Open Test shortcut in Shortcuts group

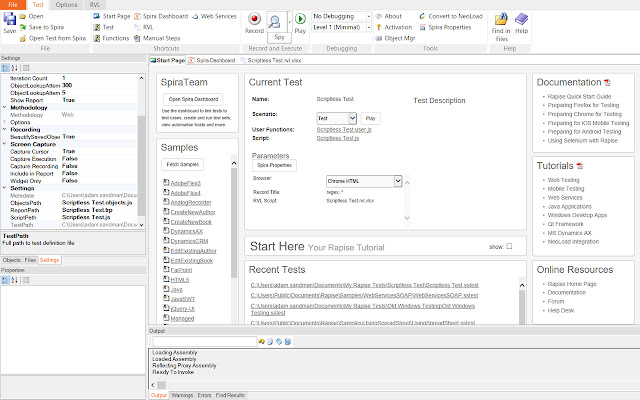tap(104, 27)
